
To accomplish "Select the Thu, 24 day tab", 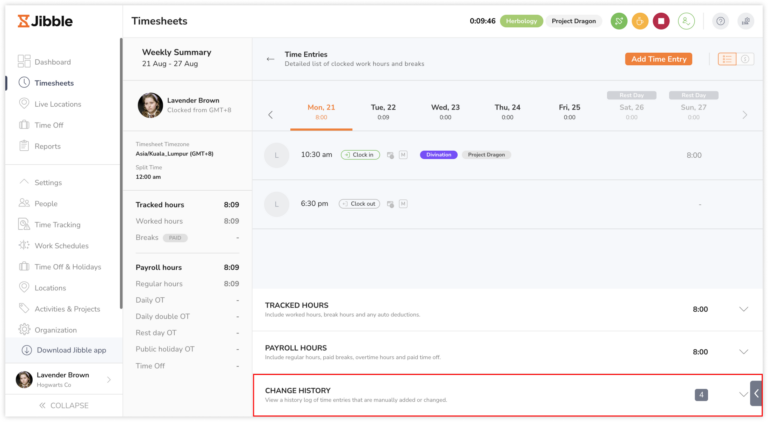I will pyautogui.click(x=507, y=112).
